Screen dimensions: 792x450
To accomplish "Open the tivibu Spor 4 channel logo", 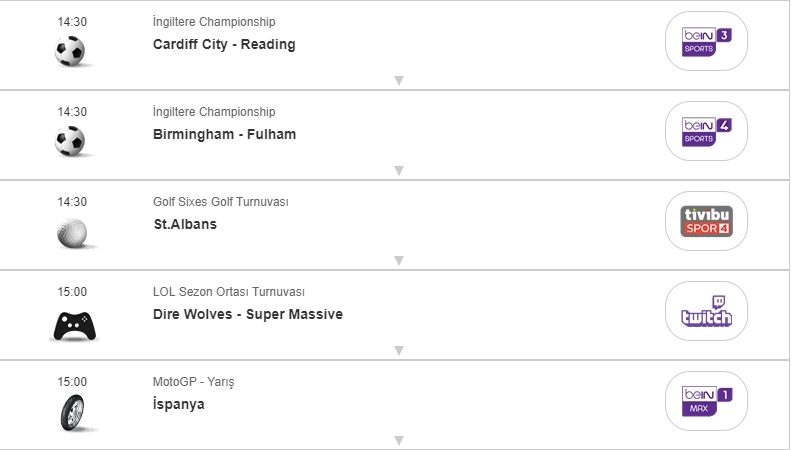I will tap(706, 221).
